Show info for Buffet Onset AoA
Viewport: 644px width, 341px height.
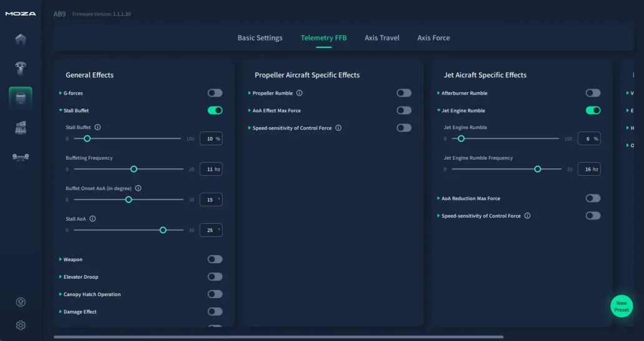pyautogui.click(x=139, y=188)
